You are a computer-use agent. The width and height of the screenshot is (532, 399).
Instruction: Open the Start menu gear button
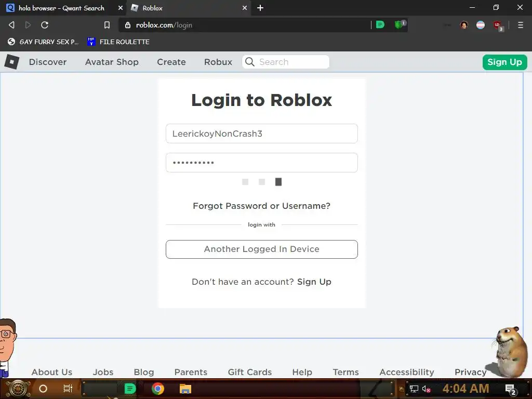click(18, 389)
